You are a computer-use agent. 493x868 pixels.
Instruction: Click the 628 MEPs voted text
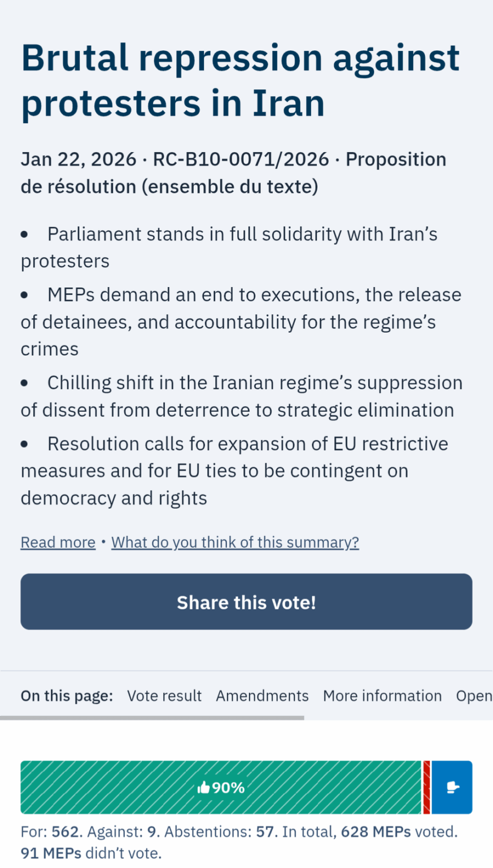pos(376,831)
